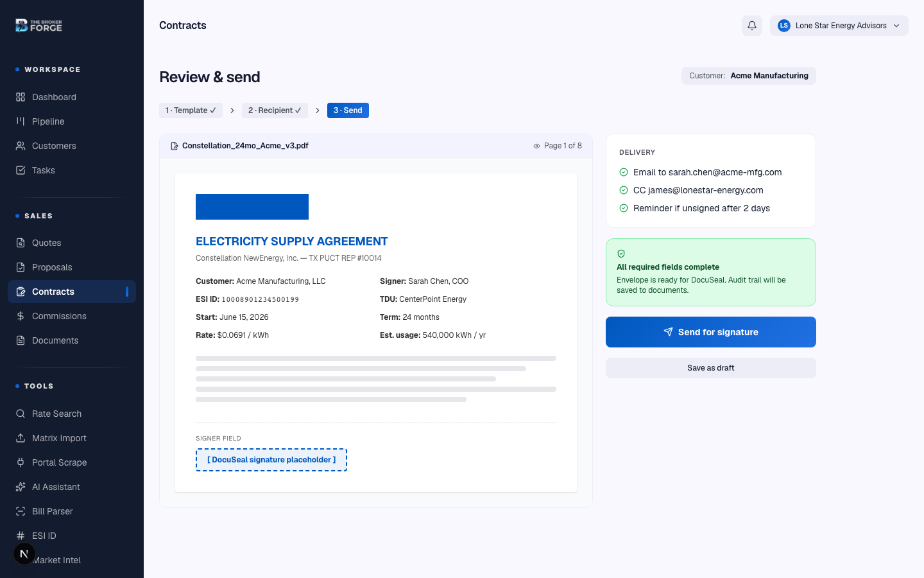Viewport: 924px width, 578px height.
Task: Navigate to Pipeline
Action: point(72,121)
